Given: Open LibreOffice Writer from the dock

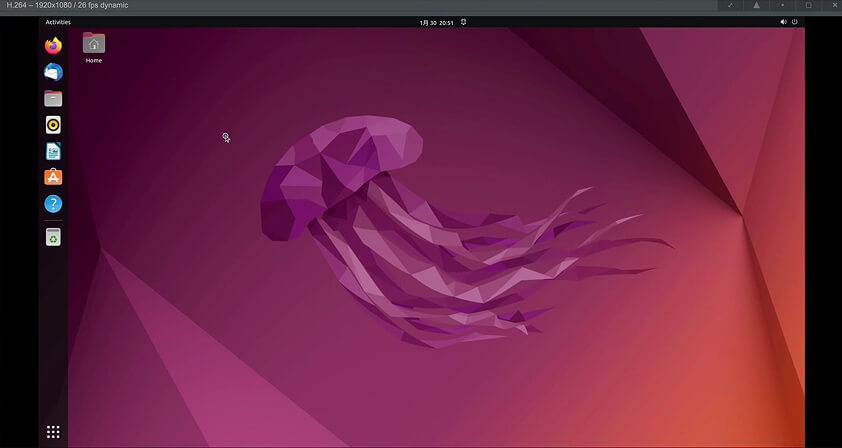Looking at the screenshot, I should point(53,151).
